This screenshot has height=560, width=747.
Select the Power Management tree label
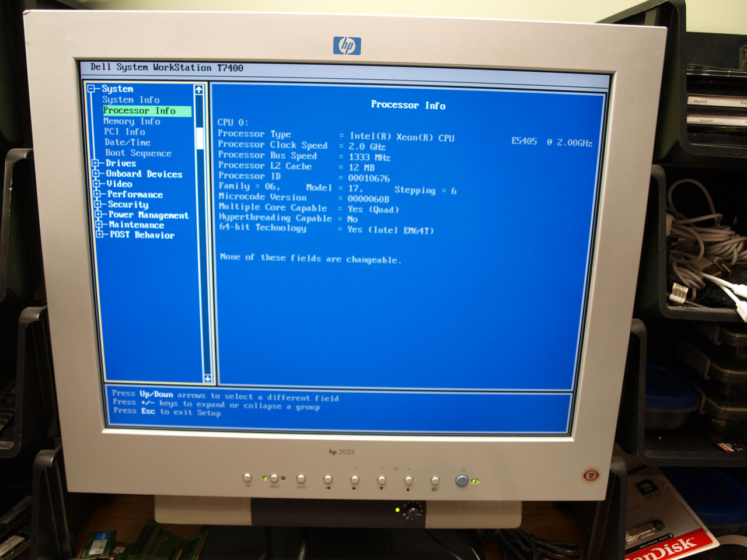point(148,215)
